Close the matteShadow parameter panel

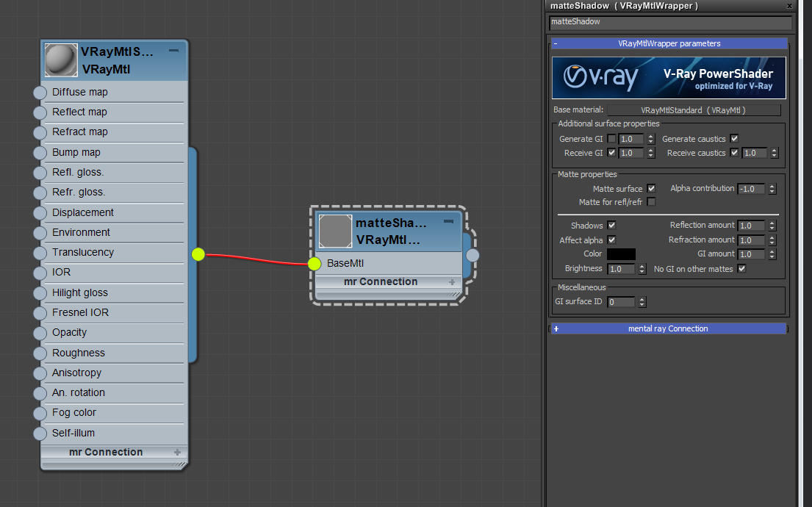click(x=789, y=6)
